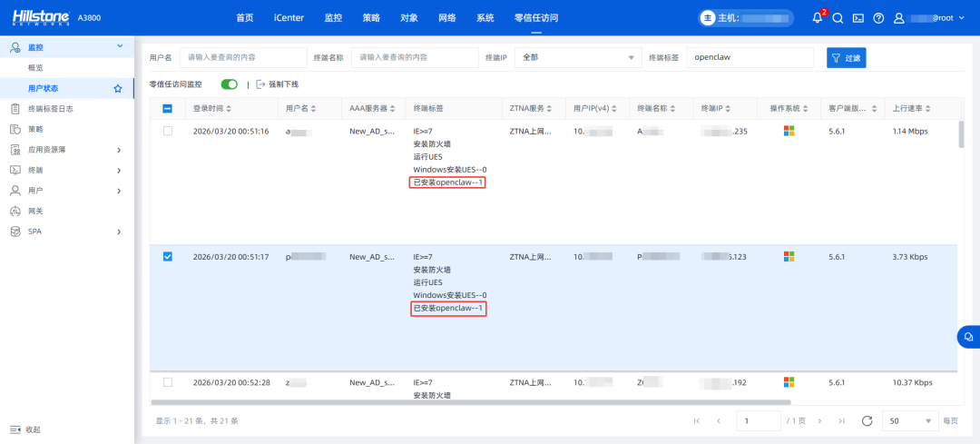Screen dimensions: 980x444
Task: Click the 强制下线 force logout icon
Action: click(261, 84)
